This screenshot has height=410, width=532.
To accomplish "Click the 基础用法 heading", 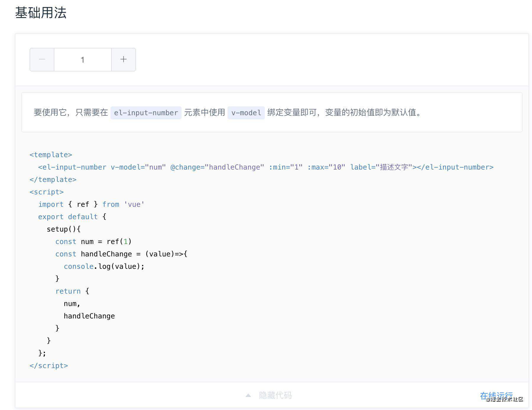I will pos(41,13).
